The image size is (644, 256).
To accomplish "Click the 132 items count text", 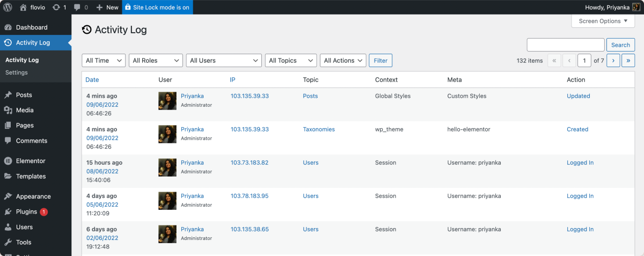I will tap(530, 61).
